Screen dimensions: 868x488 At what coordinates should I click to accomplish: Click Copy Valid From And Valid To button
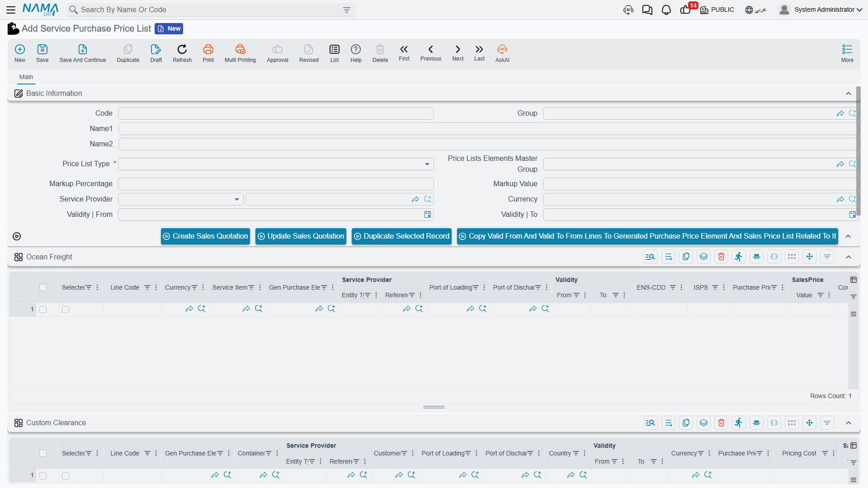(x=647, y=236)
